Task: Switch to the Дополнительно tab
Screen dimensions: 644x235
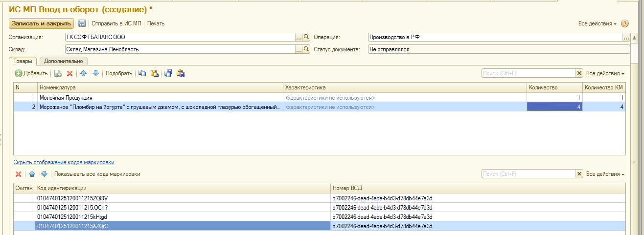Action: coord(64,61)
